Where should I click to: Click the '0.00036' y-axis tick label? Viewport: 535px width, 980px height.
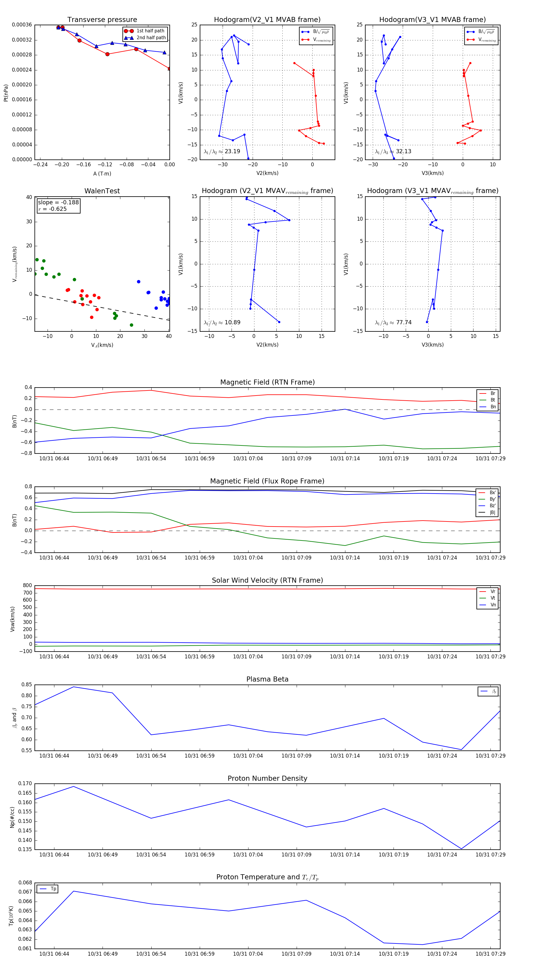(22, 25)
